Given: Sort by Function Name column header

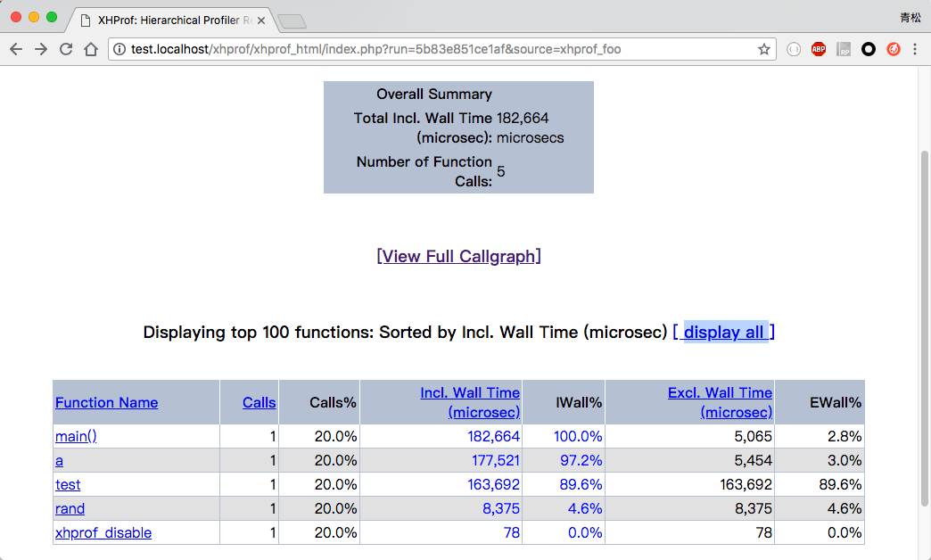Looking at the screenshot, I should point(107,403).
